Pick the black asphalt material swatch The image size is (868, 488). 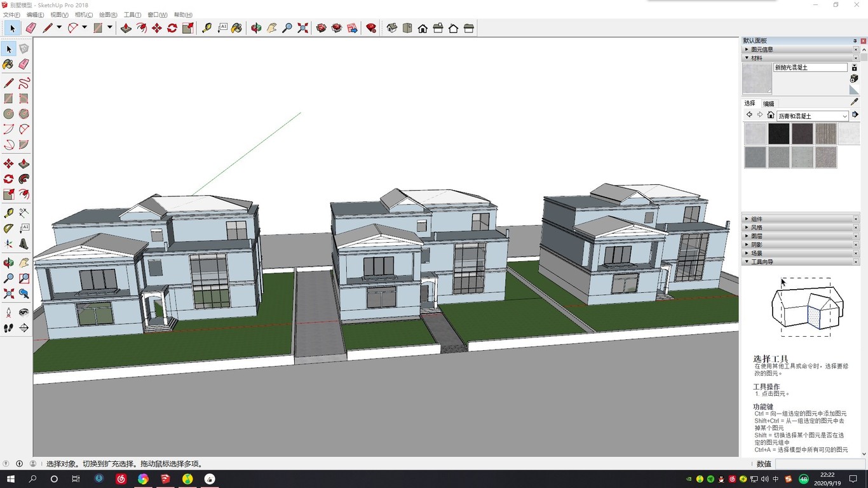(779, 133)
